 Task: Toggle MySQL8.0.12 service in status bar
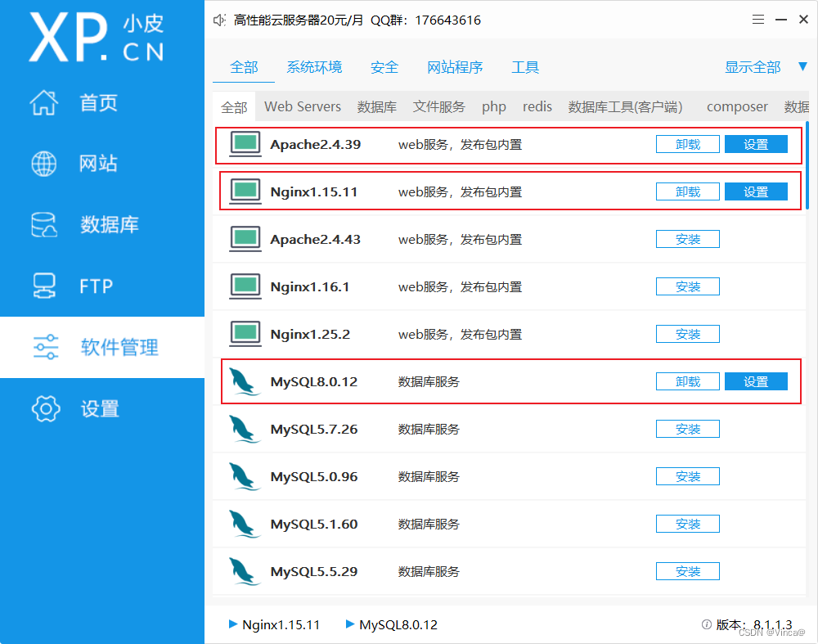tap(390, 624)
